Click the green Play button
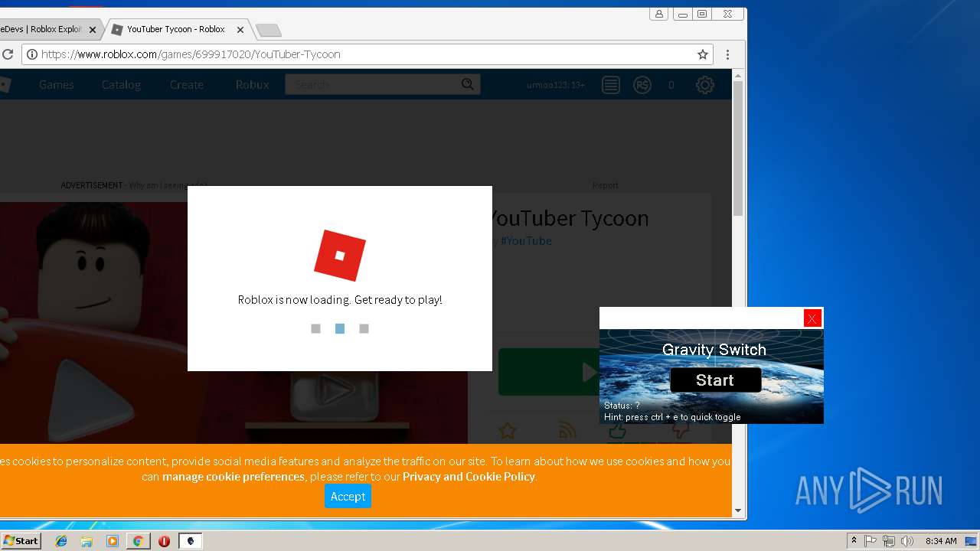Screen dimensions: 980x551 [549, 372]
